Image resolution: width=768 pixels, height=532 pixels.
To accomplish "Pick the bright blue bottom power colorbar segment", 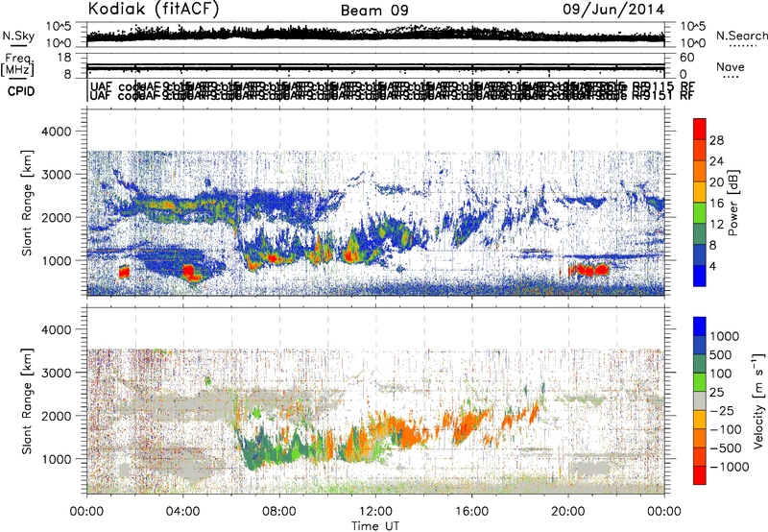I will coord(700,276).
